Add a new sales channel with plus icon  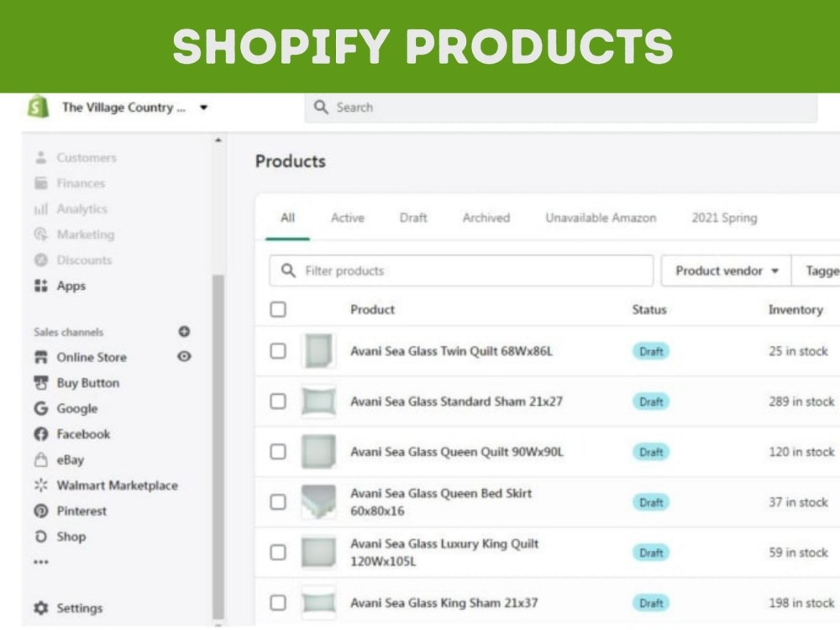pyautogui.click(x=184, y=332)
